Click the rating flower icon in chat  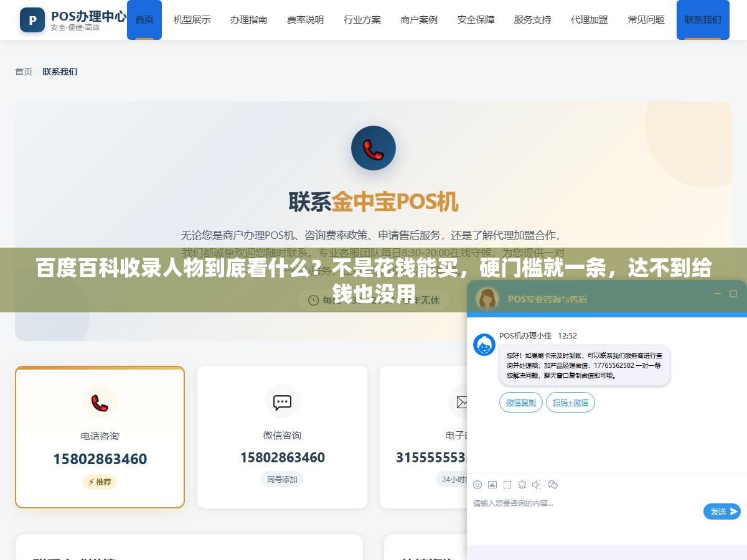click(522, 485)
